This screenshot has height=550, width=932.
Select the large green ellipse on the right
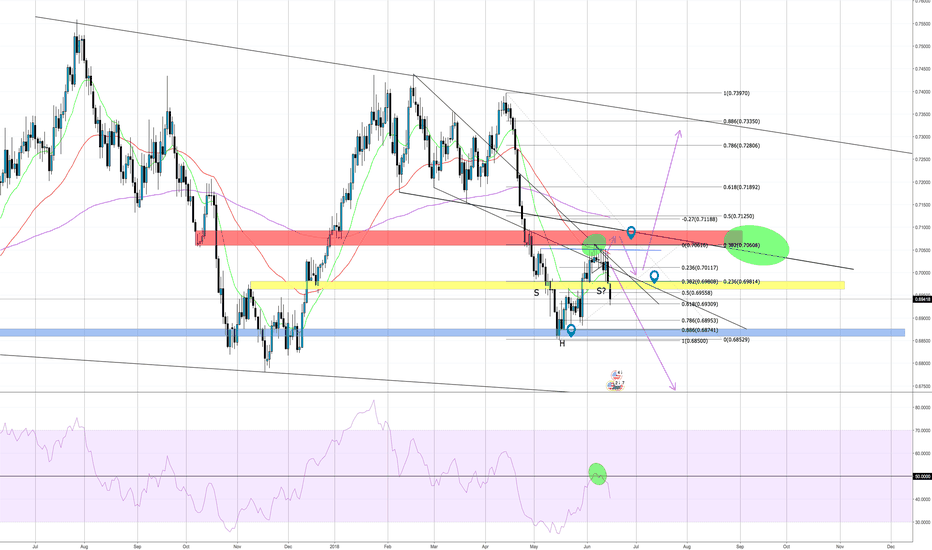pos(759,245)
